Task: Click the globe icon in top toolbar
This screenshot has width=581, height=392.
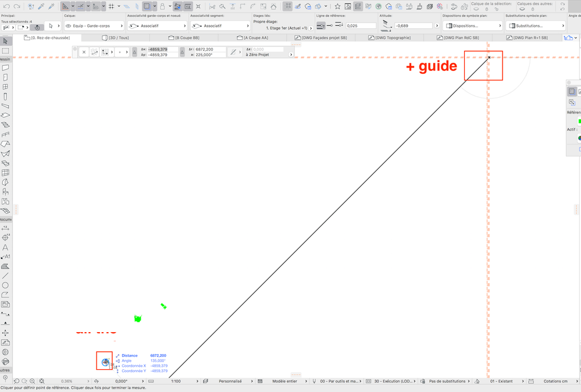Action: (x=378, y=6)
